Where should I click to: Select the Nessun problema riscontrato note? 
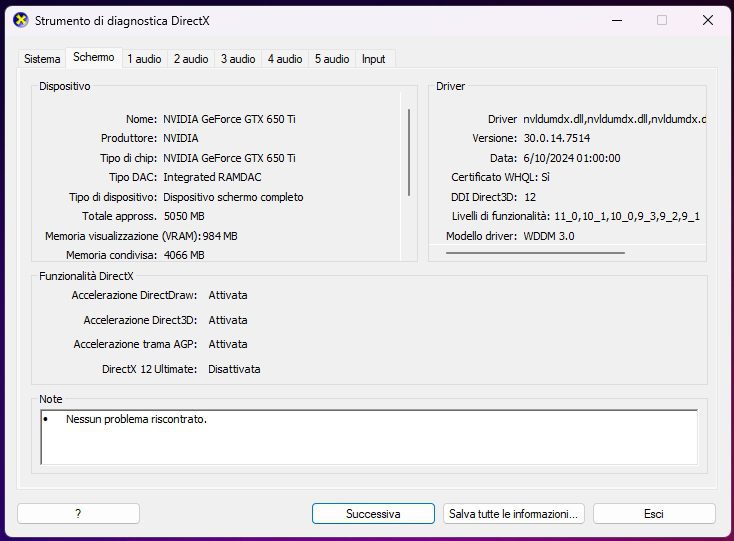136,419
